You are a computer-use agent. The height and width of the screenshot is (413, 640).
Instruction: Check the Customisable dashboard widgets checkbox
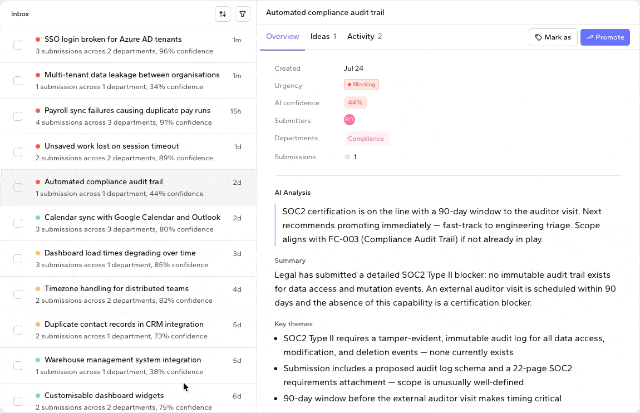tap(18, 401)
